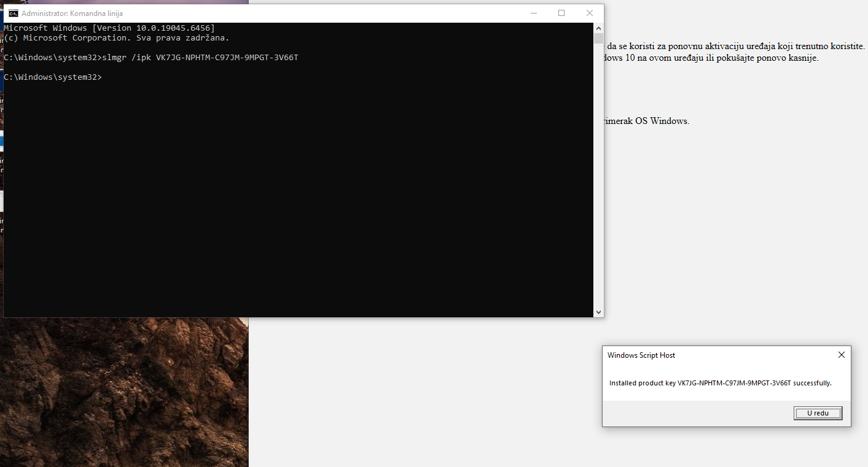Maximize the Komandna linija window
The image size is (868, 467).
pos(561,13)
